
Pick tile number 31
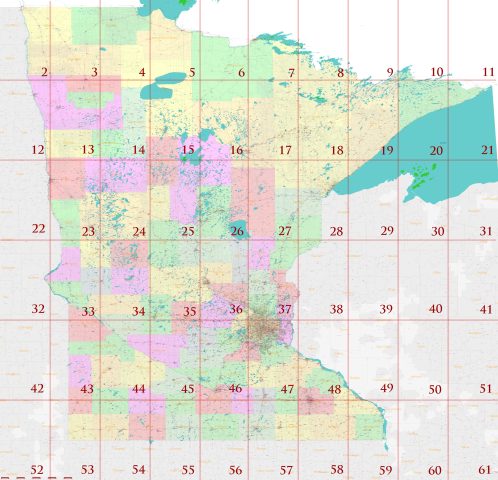(486, 231)
